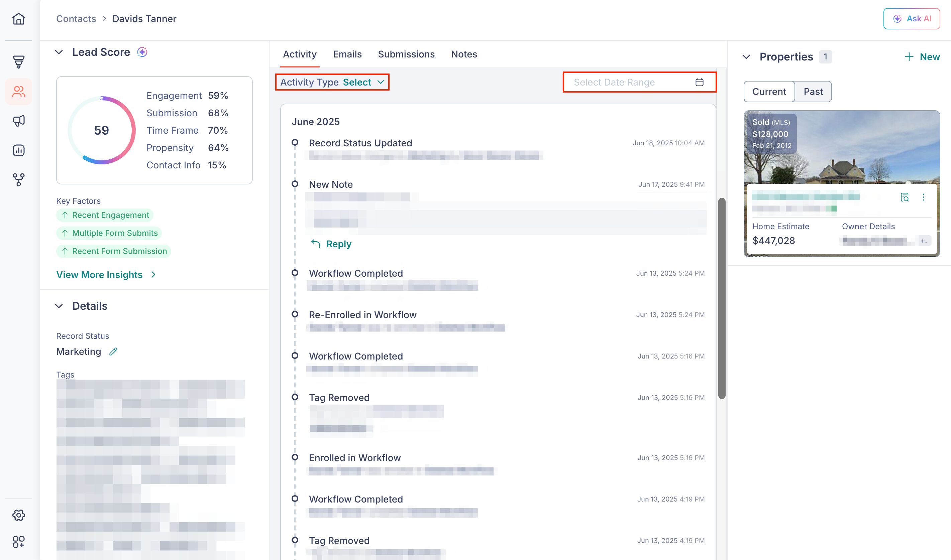Click the June 2025 month heading
This screenshot has width=951, height=560.
316,122
